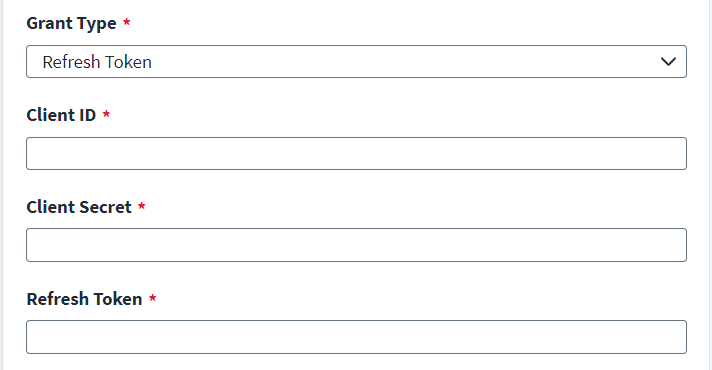
Task: Open the Grant Type dropdown
Action: pyautogui.click(x=356, y=61)
